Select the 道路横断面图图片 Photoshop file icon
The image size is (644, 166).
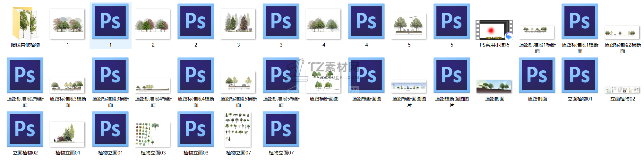pyautogui.click(x=452, y=75)
